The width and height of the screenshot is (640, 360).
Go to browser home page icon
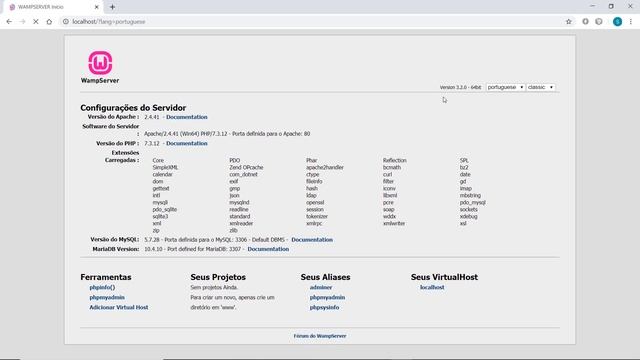coord(49,22)
